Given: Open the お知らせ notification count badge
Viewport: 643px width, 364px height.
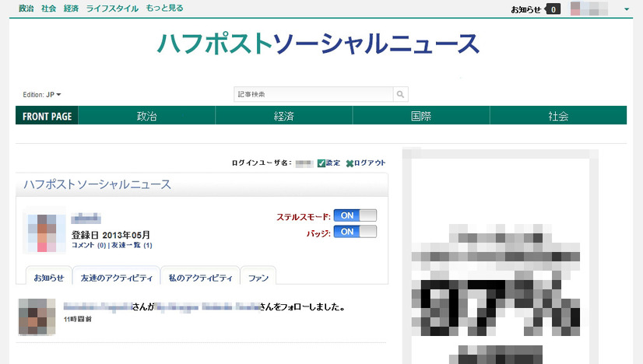Looking at the screenshot, I should [553, 9].
